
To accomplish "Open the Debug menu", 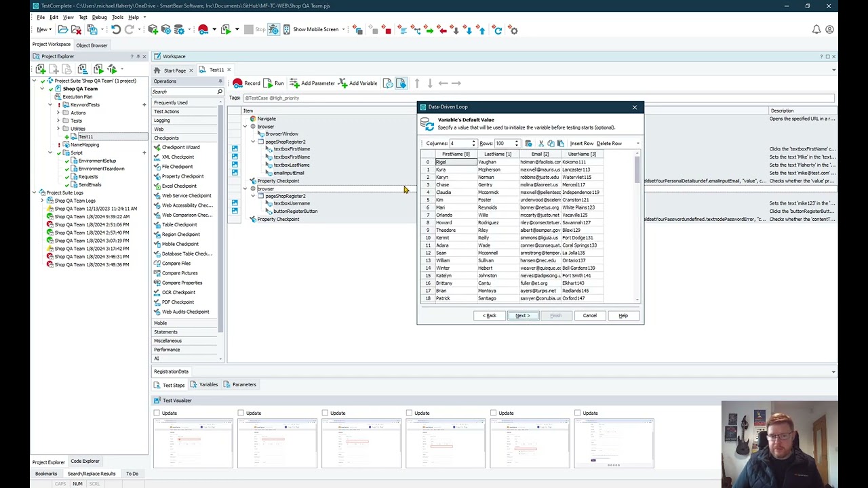I will tap(99, 17).
